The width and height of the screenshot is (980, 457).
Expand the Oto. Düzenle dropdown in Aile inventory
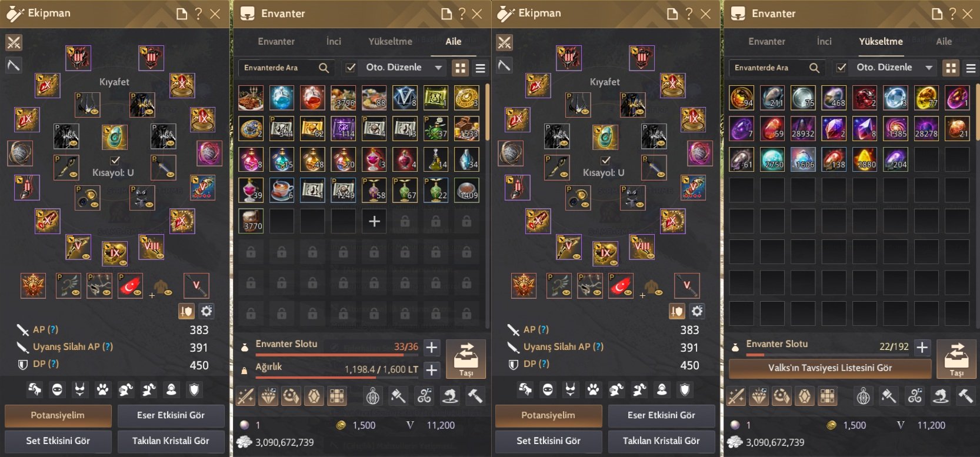438,68
